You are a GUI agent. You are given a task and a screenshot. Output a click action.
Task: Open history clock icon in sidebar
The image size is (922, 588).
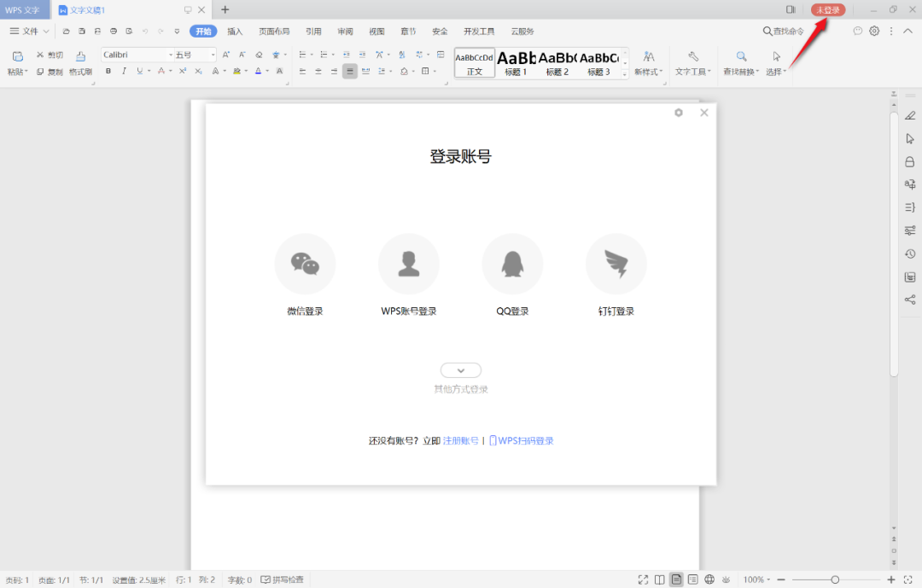910,253
